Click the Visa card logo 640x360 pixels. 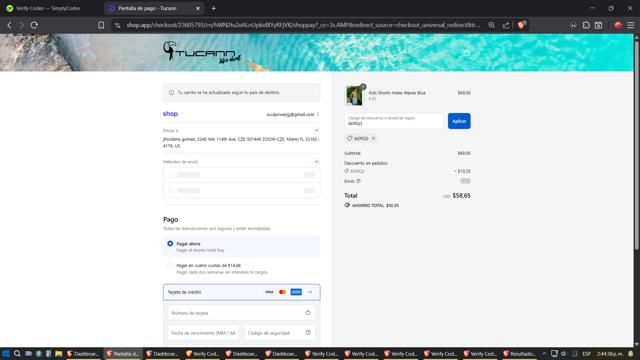tap(269, 292)
